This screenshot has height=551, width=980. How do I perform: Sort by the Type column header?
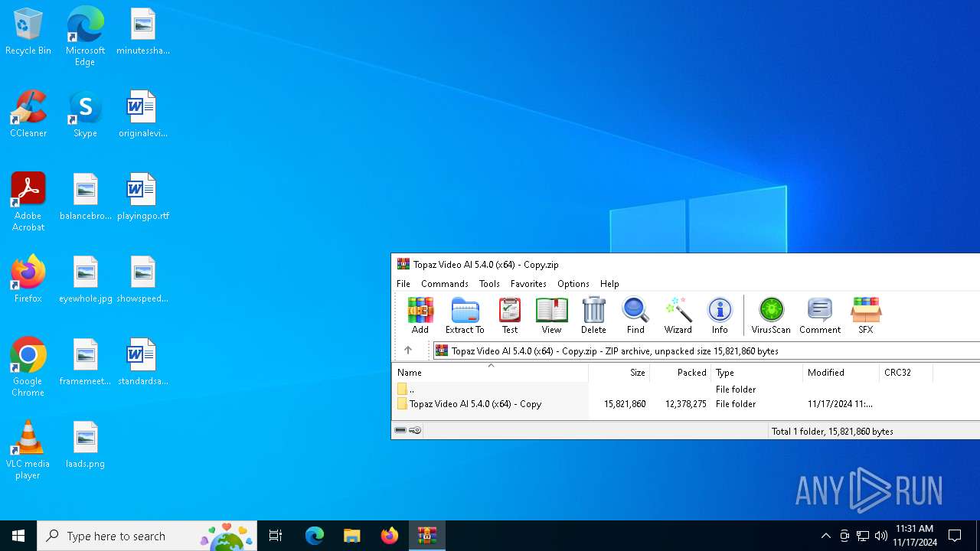[x=756, y=373]
